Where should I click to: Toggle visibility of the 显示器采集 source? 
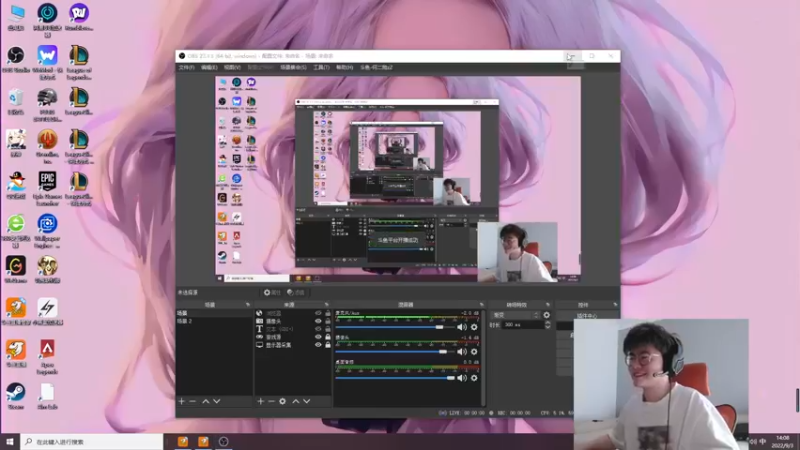coord(318,345)
